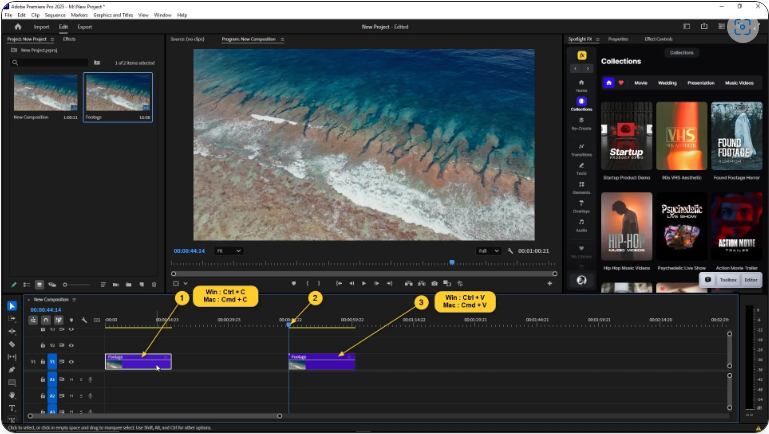Filter collections by Music Videos
This screenshot has height=434, width=769.
click(739, 83)
